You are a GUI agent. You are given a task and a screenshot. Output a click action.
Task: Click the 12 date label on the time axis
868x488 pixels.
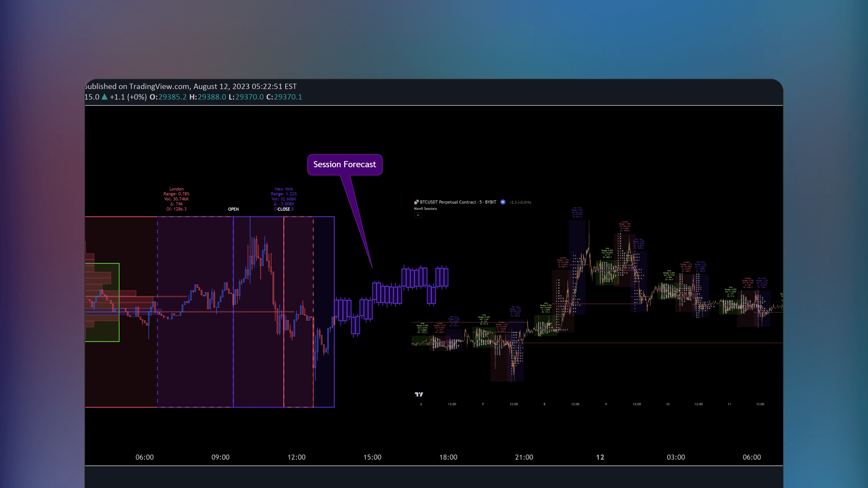pyautogui.click(x=600, y=457)
